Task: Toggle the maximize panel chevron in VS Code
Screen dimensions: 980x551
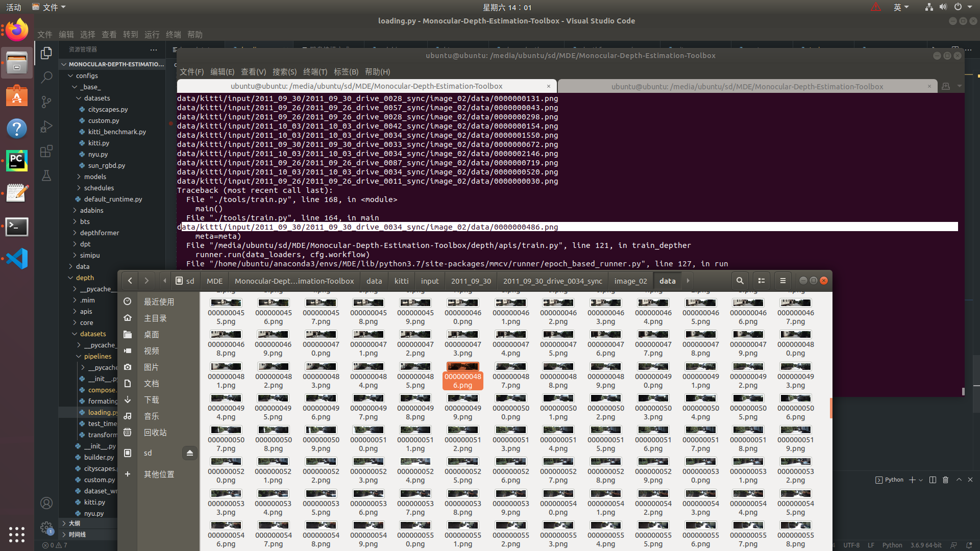Action: [x=958, y=480]
